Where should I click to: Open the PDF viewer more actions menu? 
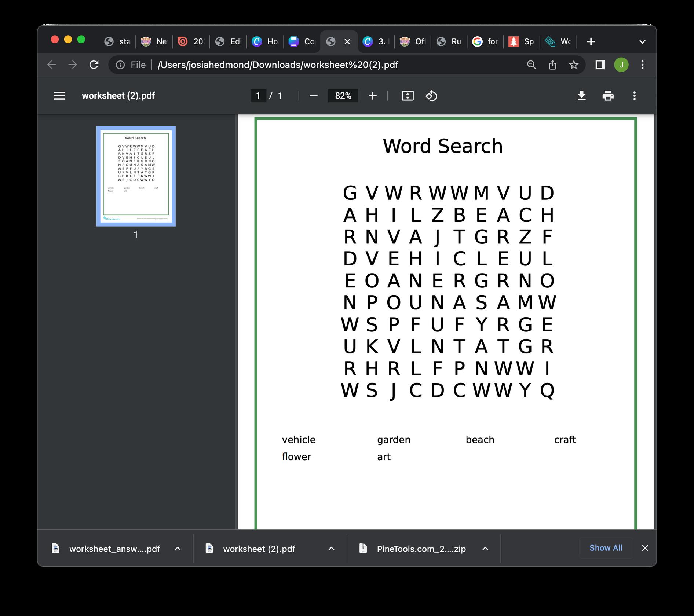[x=635, y=96]
